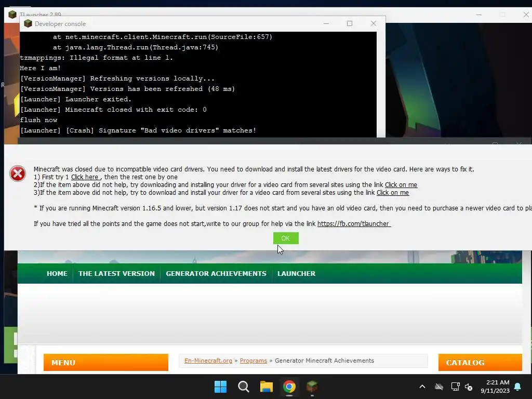The height and width of the screenshot is (399, 532).
Task: Confirm the error dialog with OK
Action: click(x=286, y=238)
